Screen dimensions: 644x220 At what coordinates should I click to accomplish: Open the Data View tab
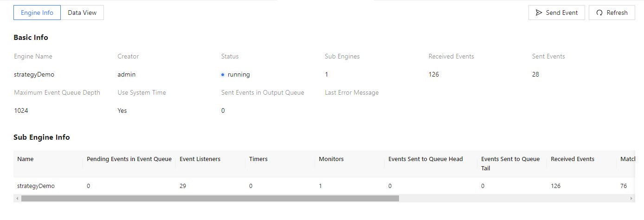(82, 13)
